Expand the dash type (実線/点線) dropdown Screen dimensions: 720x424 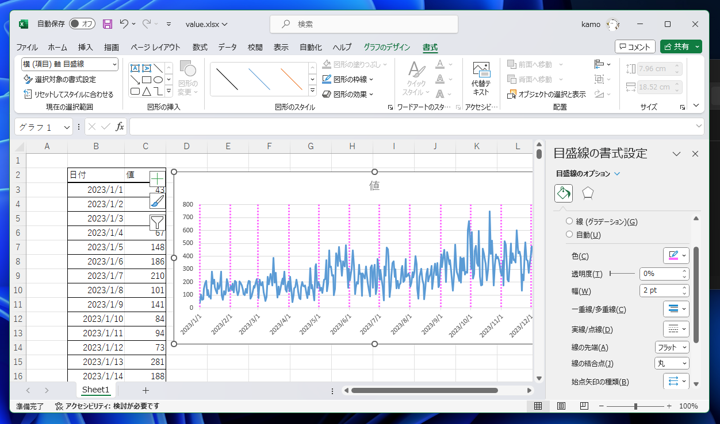tap(677, 329)
